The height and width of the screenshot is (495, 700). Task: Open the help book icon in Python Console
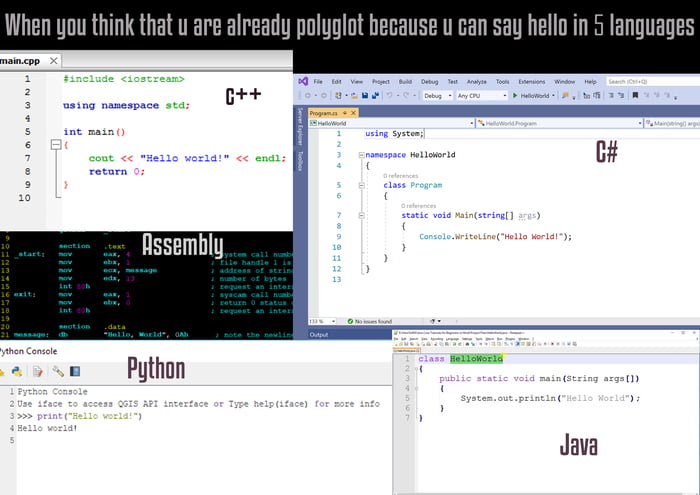[x=75, y=371]
